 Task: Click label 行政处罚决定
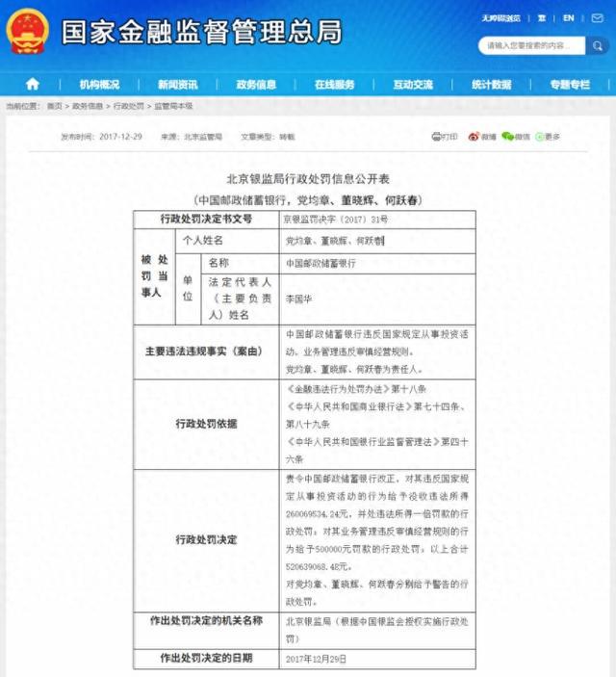point(206,539)
